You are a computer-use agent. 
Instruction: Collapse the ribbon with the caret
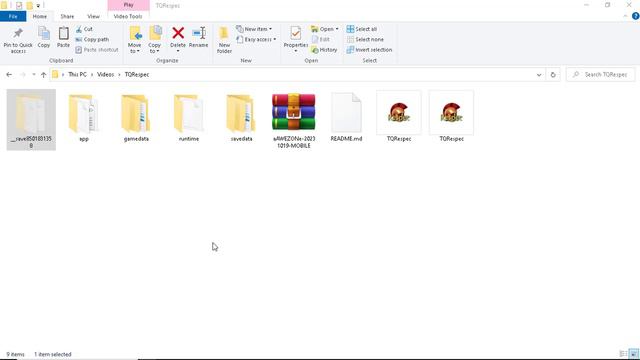click(x=625, y=16)
